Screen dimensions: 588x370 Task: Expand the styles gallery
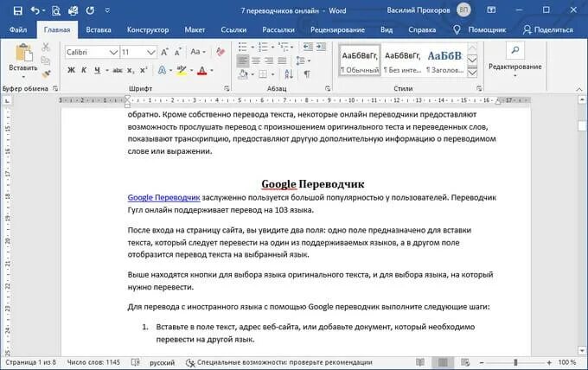472,73
